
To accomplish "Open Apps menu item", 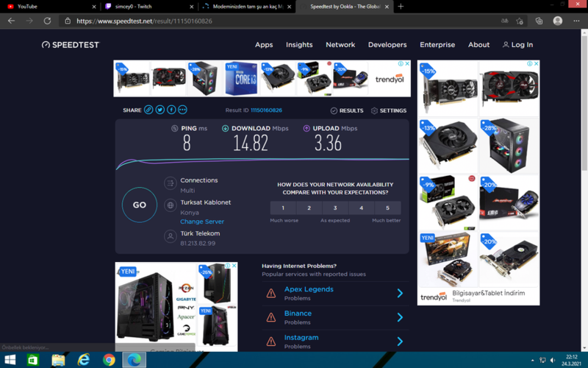I will pos(264,45).
